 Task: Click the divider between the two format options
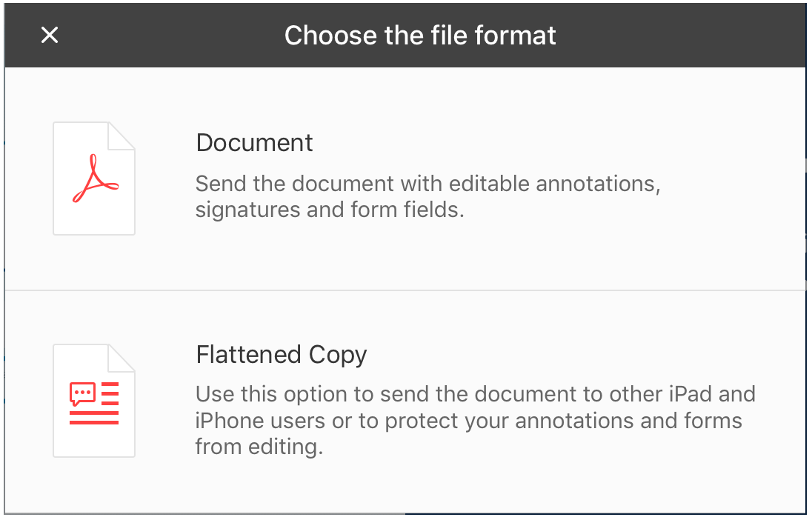(x=405, y=290)
